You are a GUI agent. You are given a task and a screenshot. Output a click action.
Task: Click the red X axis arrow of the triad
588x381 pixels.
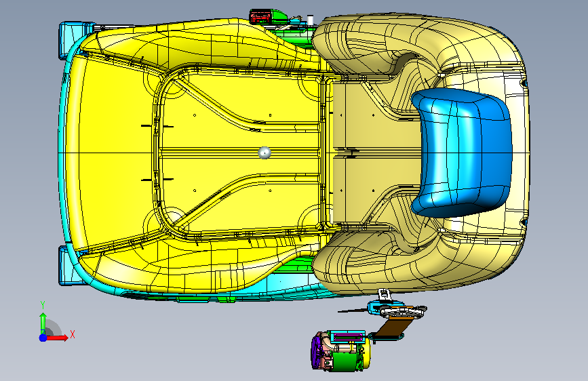tap(57, 338)
